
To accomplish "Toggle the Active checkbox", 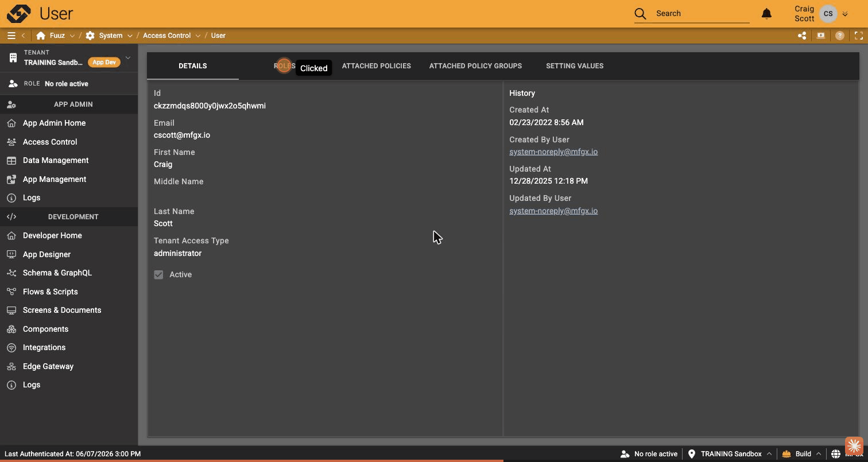I will (158, 275).
